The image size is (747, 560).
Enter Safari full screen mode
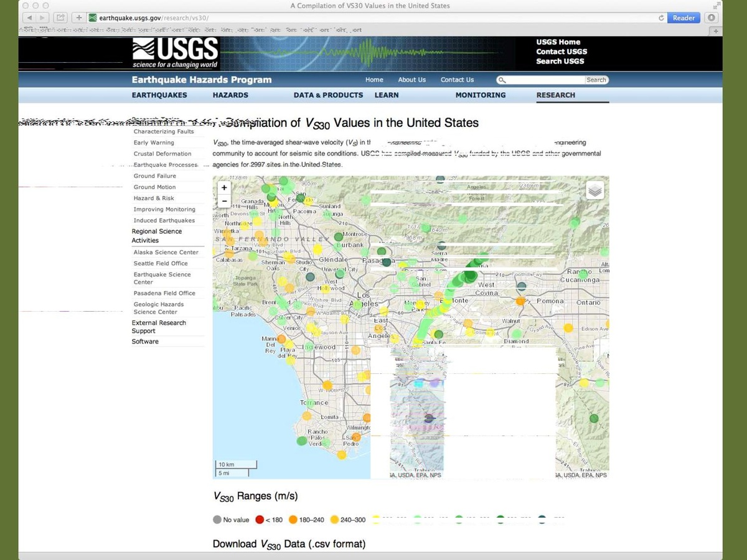tap(716, 5)
